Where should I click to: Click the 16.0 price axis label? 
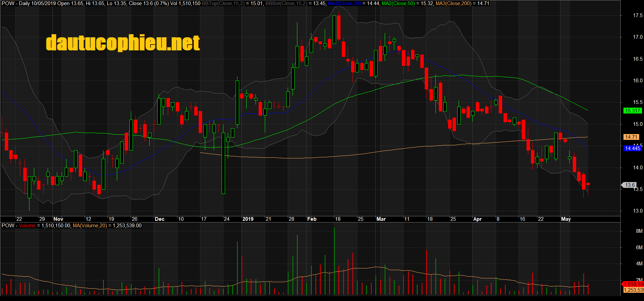[x=638, y=81]
